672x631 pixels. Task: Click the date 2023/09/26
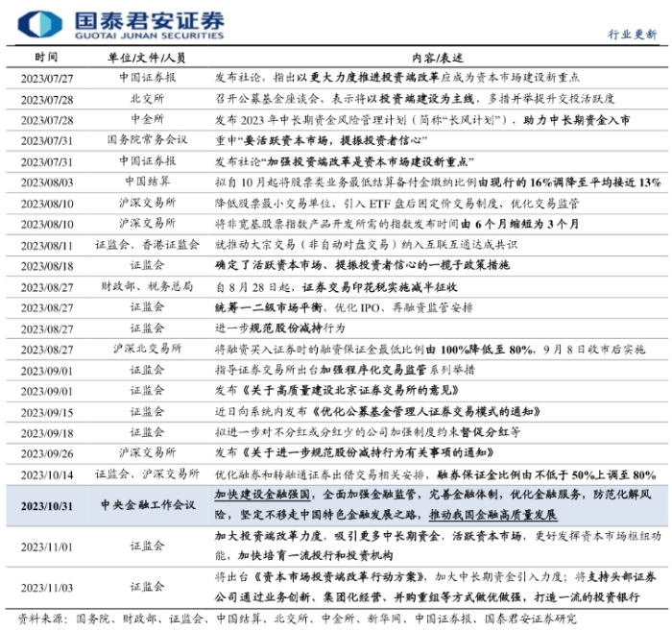click(47, 453)
